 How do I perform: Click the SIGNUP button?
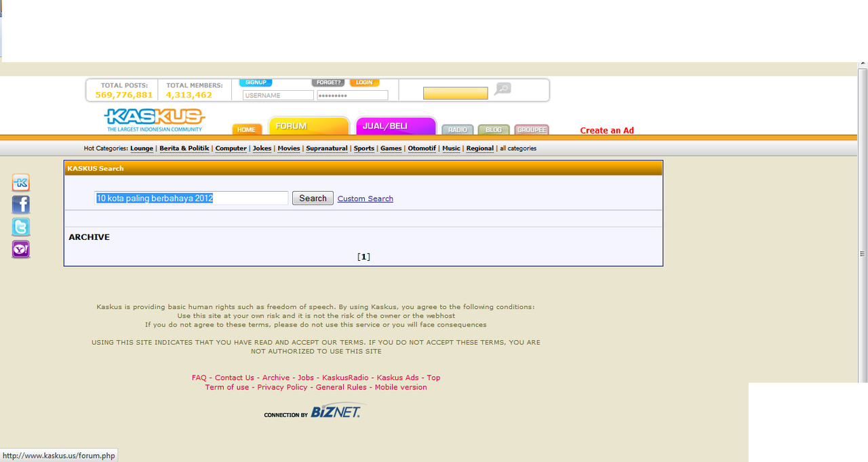[x=256, y=83]
